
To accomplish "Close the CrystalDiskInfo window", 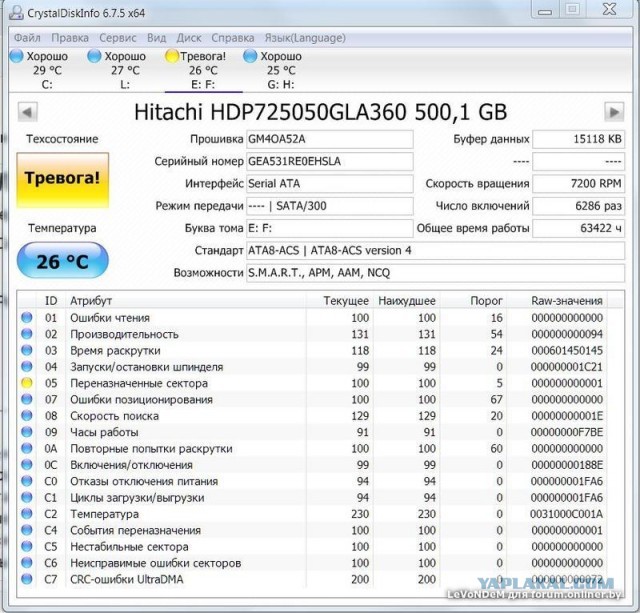I will pyautogui.click(x=609, y=10).
